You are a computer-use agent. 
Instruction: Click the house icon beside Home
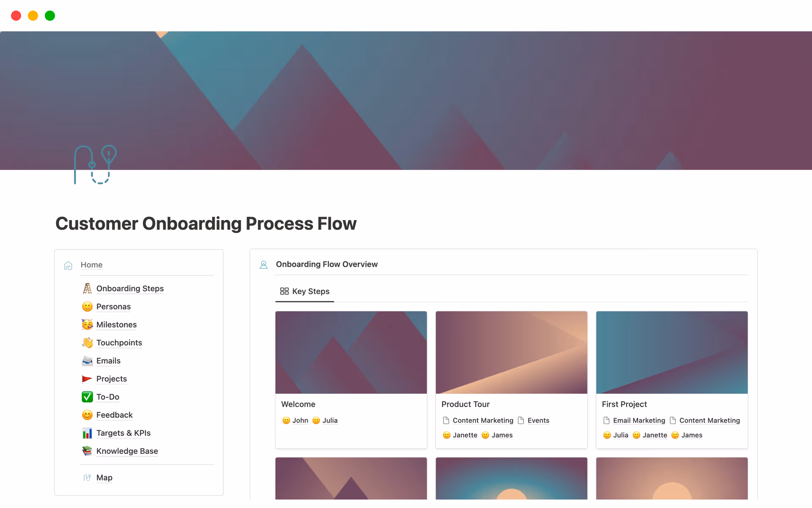(x=68, y=265)
